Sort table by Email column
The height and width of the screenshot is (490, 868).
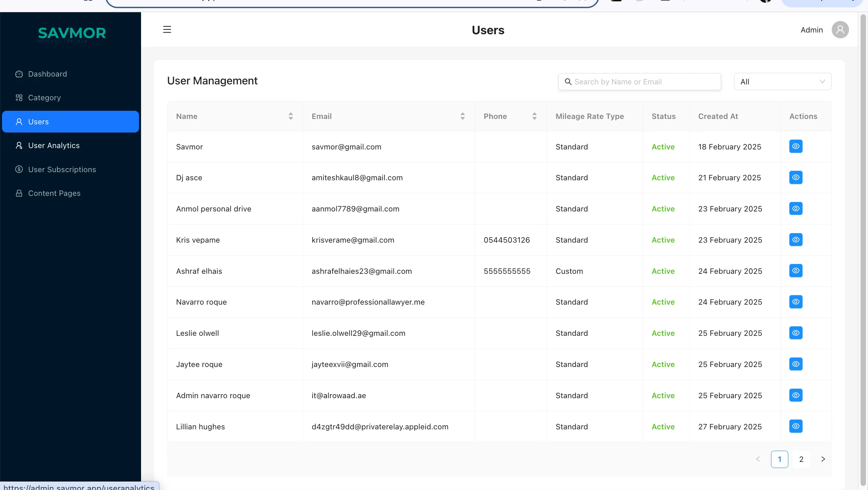[462, 116]
